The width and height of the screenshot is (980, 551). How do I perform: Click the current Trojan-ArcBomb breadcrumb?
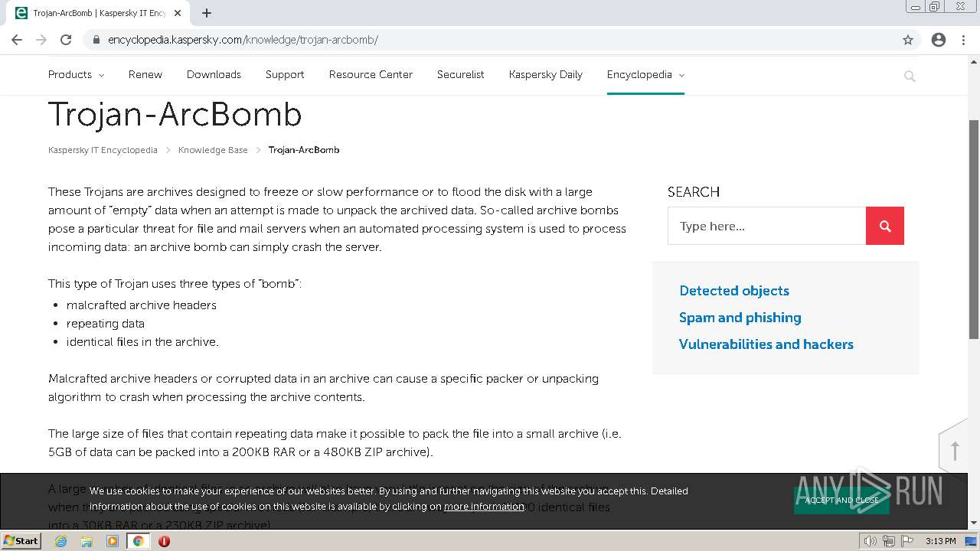304,150
